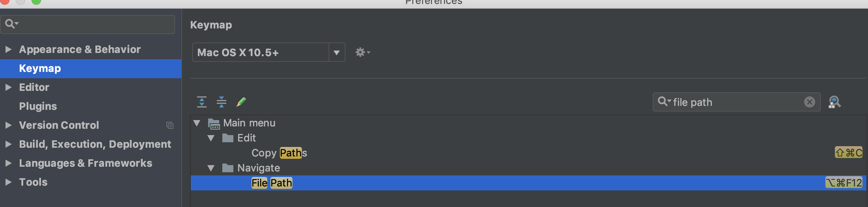Click the green pencil Edit Shortcut icon
Image resolution: width=868 pixels, height=207 pixels.
click(x=241, y=102)
